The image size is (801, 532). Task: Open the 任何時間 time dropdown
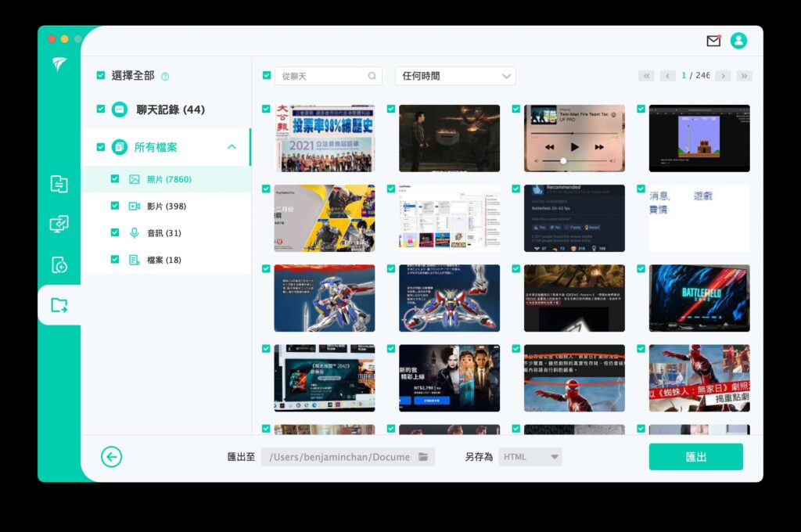[x=455, y=76]
